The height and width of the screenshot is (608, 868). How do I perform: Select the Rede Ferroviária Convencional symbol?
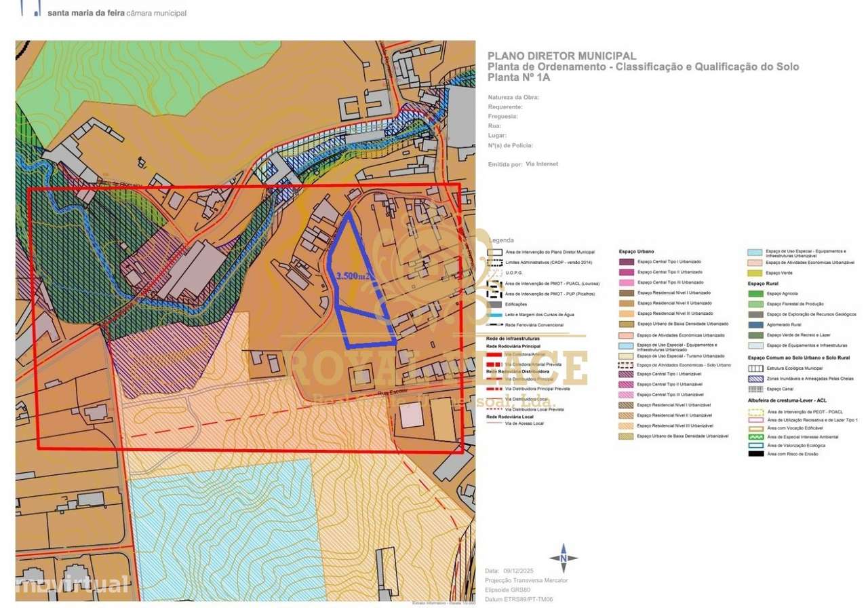(494, 324)
